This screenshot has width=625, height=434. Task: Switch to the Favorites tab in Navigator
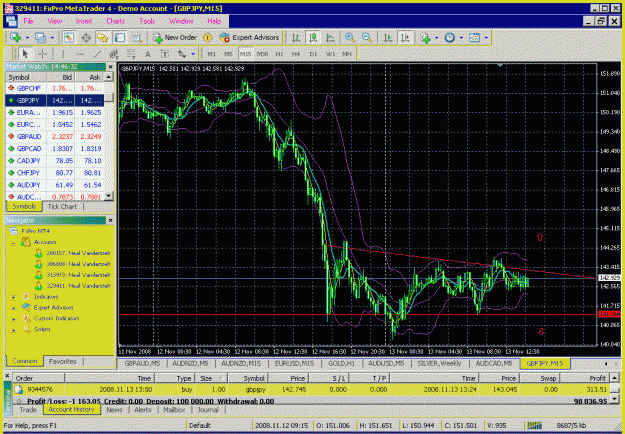[63, 361]
